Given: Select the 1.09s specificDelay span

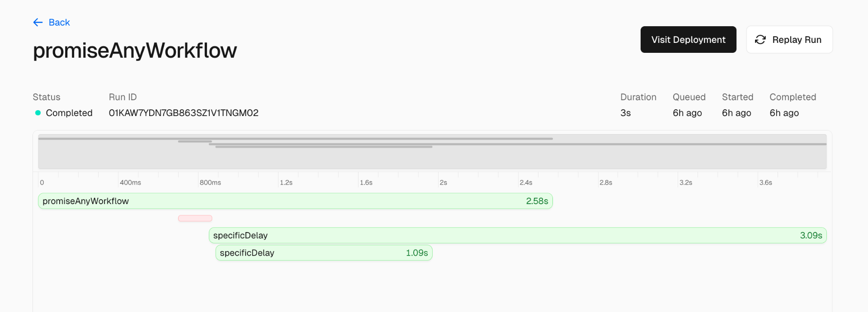Looking at the screenshot, I should pos(323,253).
